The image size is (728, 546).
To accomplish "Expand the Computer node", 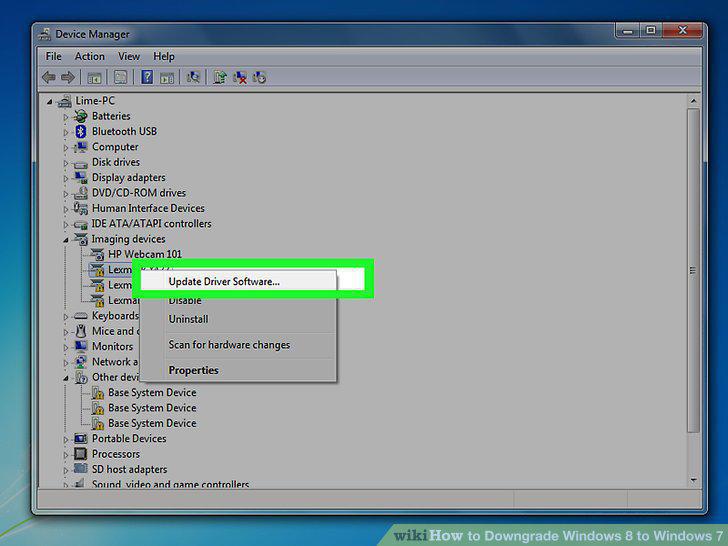I will (65, 148).
